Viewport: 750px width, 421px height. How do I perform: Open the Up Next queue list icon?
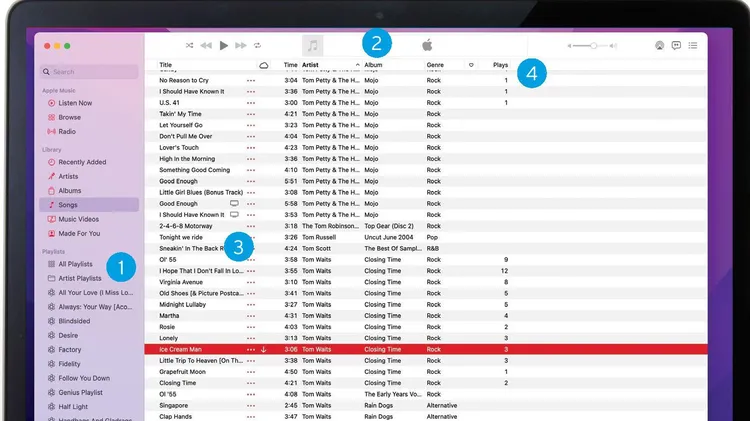point(693,45)
